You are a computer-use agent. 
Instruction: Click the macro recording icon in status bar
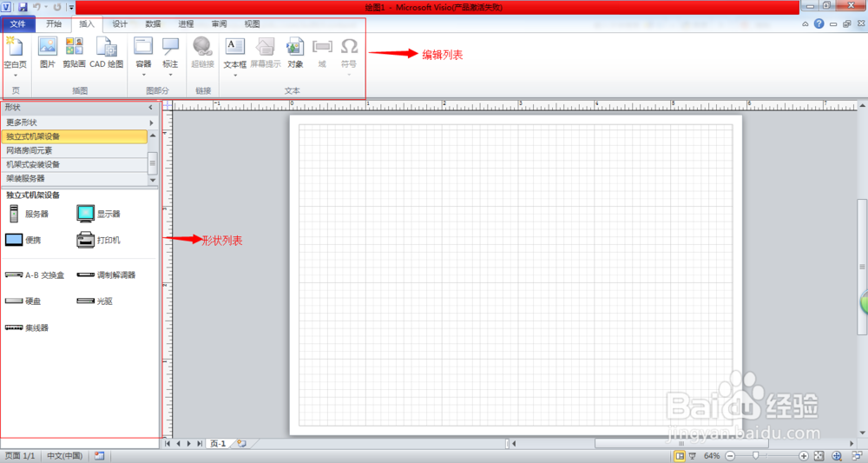coord(99,456)
